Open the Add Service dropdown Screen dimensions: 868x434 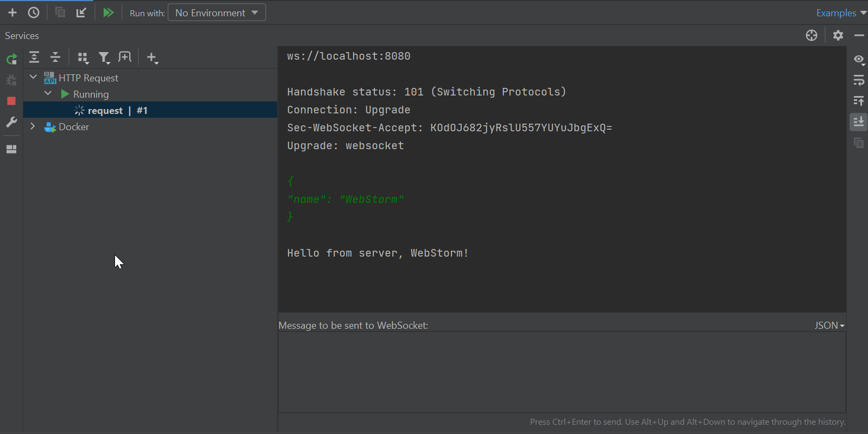point(152,58)
